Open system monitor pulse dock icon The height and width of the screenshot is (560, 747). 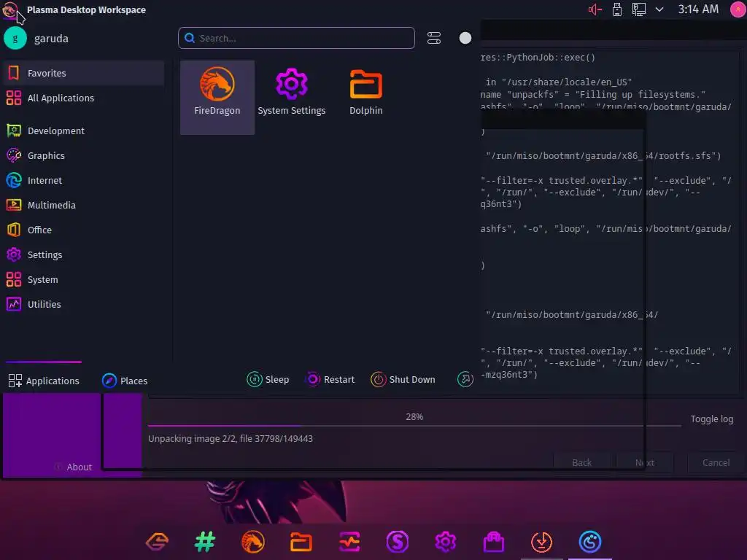point(349,542)
